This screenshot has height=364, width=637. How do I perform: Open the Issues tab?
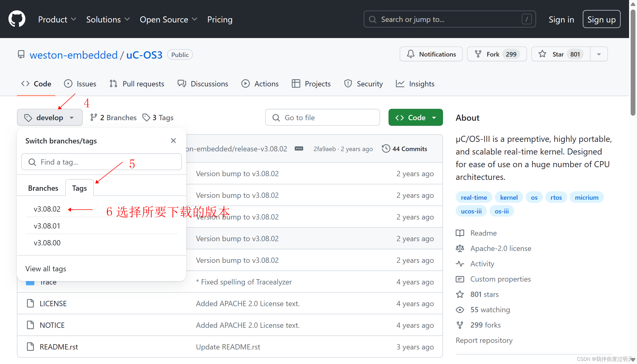(80, 84)
